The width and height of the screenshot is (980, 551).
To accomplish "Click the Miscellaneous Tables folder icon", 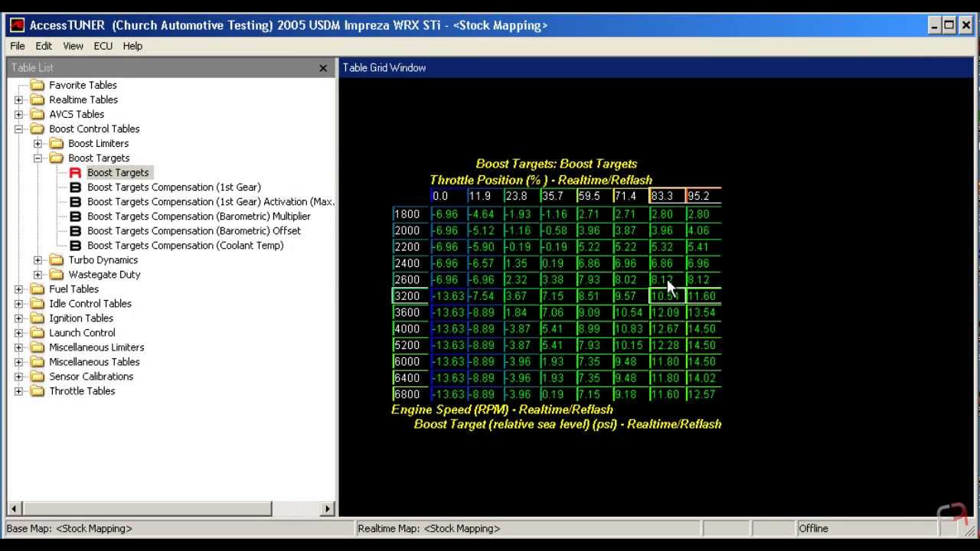I will pyautogui.click(x=38, y=361).
